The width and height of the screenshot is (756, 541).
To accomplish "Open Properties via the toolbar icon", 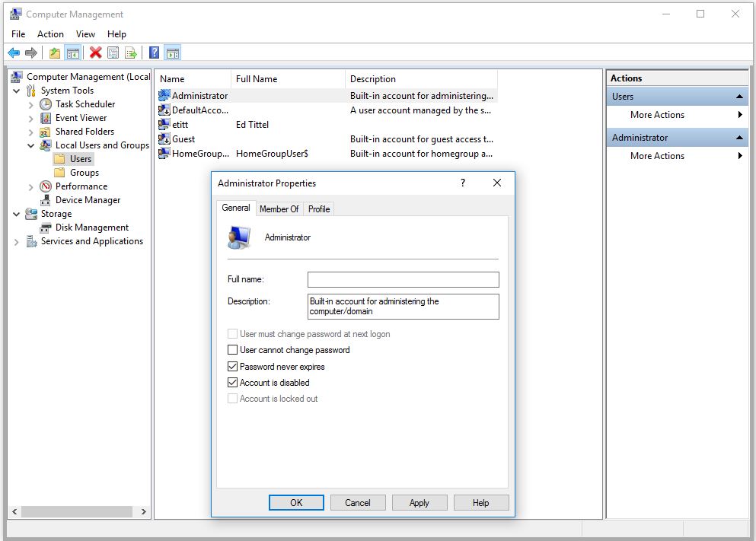I will click(113, 53).
